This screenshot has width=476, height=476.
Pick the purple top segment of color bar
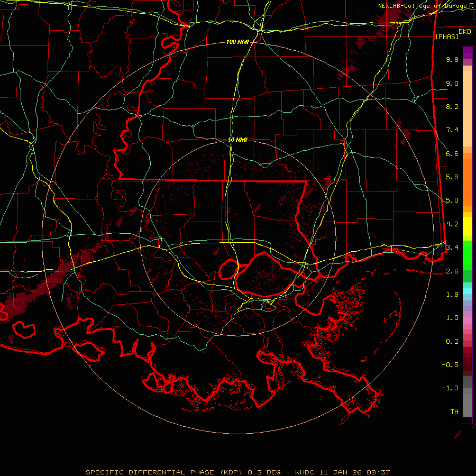tap(467, 53)
